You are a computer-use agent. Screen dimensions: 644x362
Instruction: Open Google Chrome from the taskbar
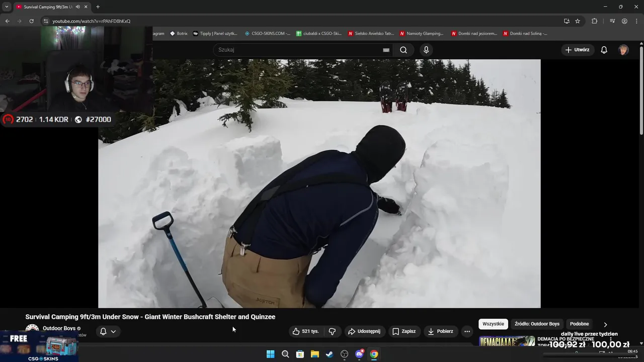click(x=374, y=354)
